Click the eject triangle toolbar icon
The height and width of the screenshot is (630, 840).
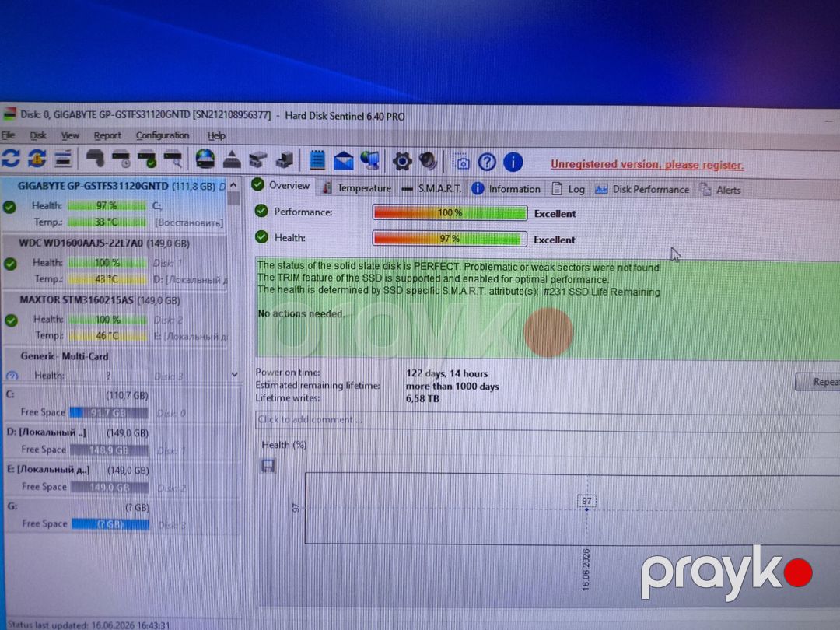pos(232,159)
